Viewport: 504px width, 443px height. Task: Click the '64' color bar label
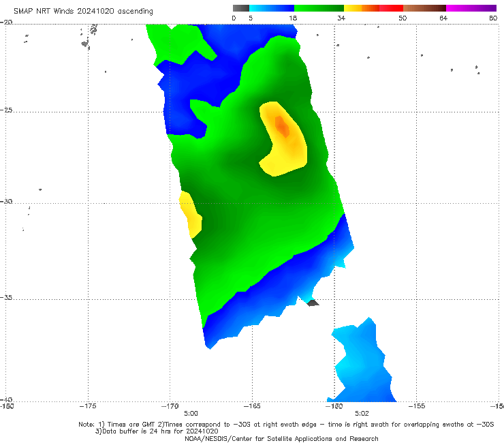(x=443, y=18)
